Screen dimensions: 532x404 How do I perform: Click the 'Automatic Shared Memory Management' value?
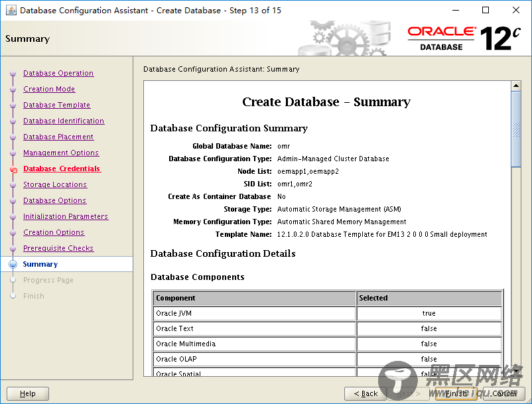tap(342, 222)
